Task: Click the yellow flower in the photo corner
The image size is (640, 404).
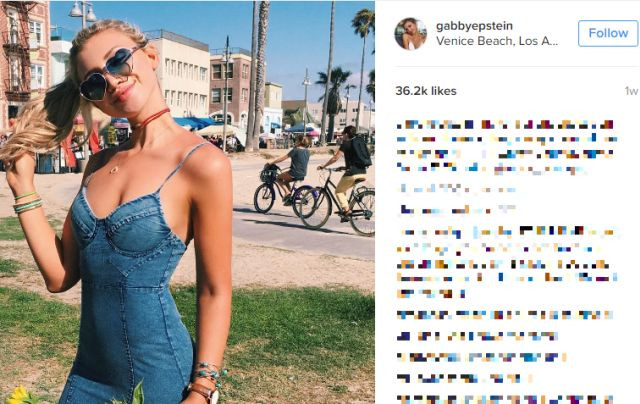Action: (19, 395)
